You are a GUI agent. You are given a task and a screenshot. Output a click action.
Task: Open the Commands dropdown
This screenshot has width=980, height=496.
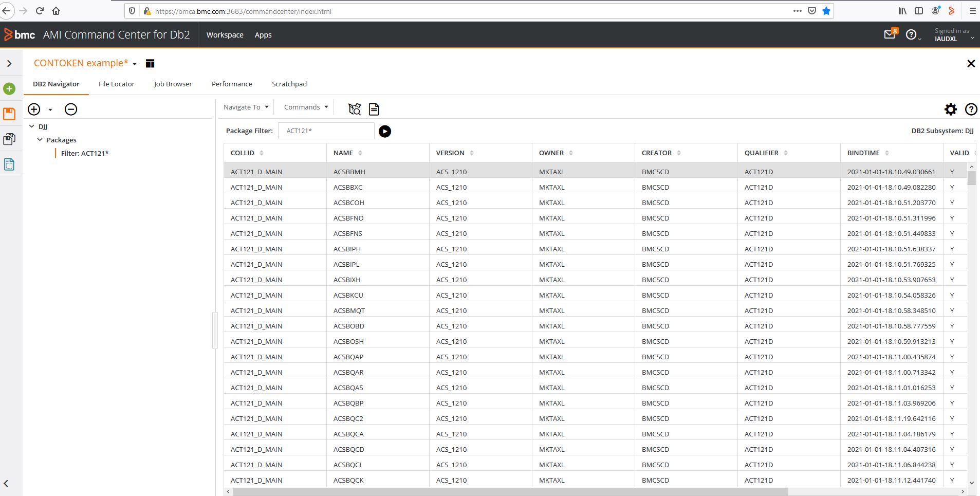306,107
